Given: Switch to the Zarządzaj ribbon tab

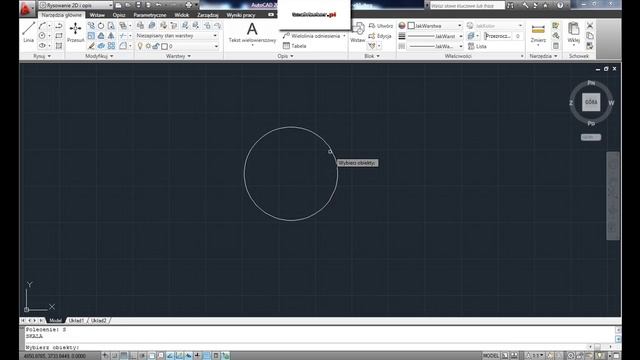Looking at the screenshot, I should click(x=207, y=15).
